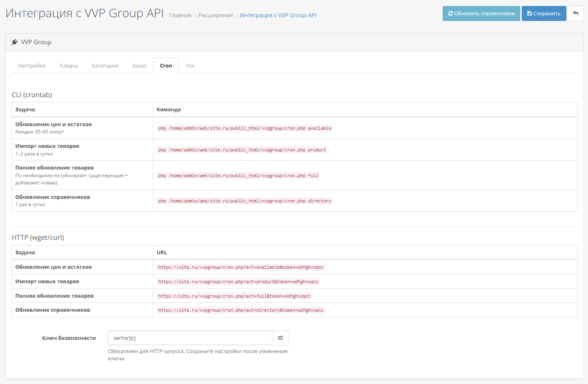Switch to the Заказ tab
588x384 pixels.
139,65
